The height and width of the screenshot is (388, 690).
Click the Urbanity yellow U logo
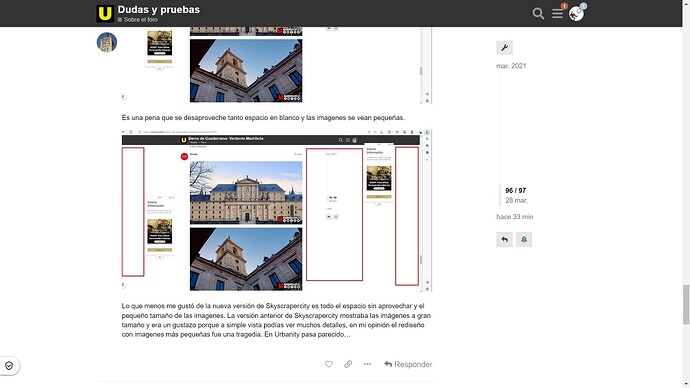pos(105,14)
